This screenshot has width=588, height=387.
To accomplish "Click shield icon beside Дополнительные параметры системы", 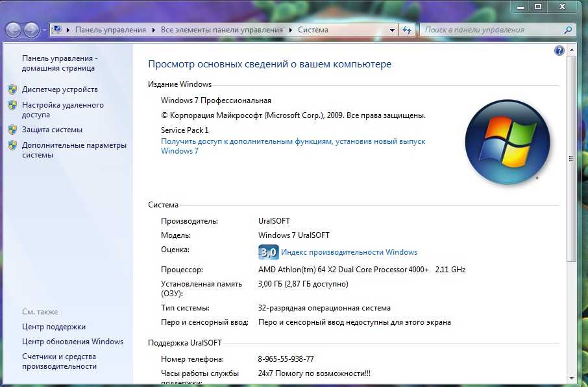I will tap(12, 145).
